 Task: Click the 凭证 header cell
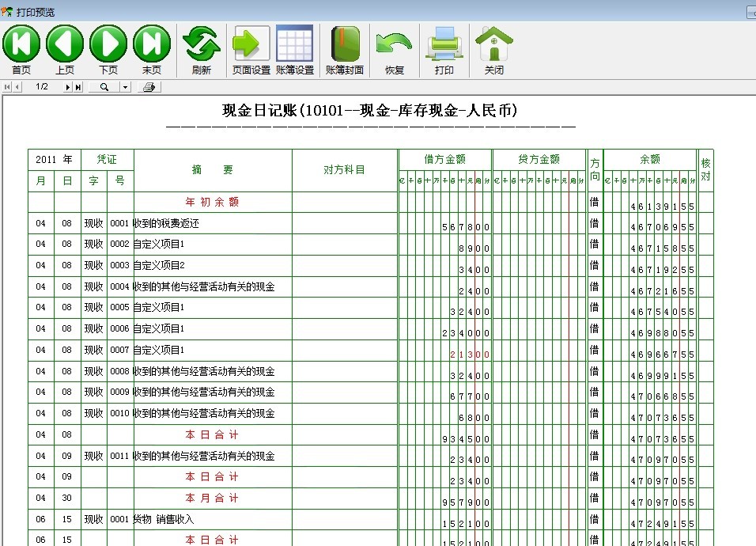[107, 159]
